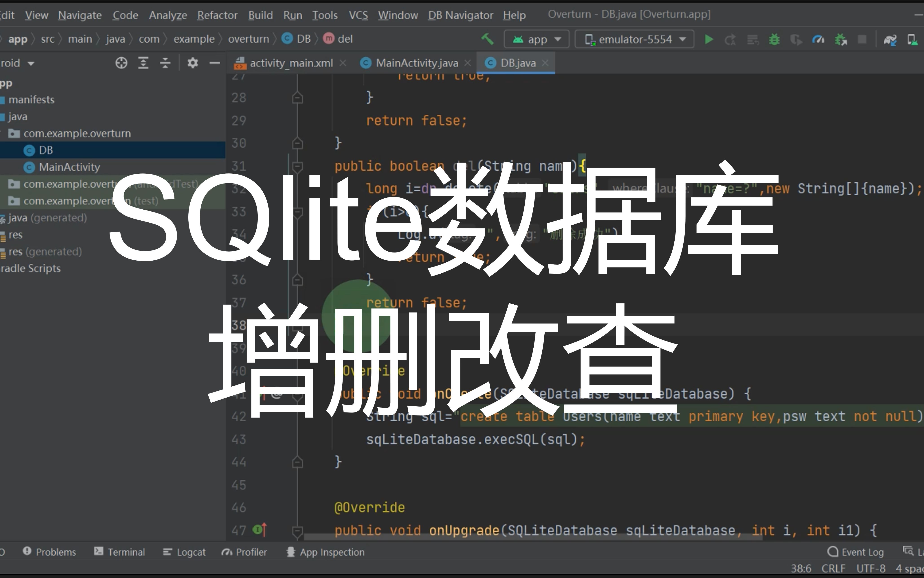The image size is (924, 578).
Task: Open the AVD device manager icon
Action: coord(912,39)
